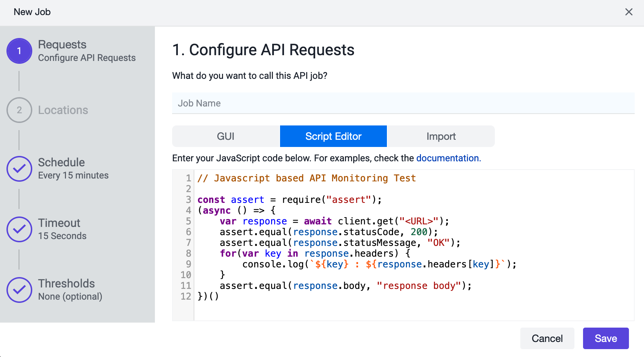Screen dimensions: 644x357
Task: Select step 1 circle for Requests
Action: coord(19,51)
